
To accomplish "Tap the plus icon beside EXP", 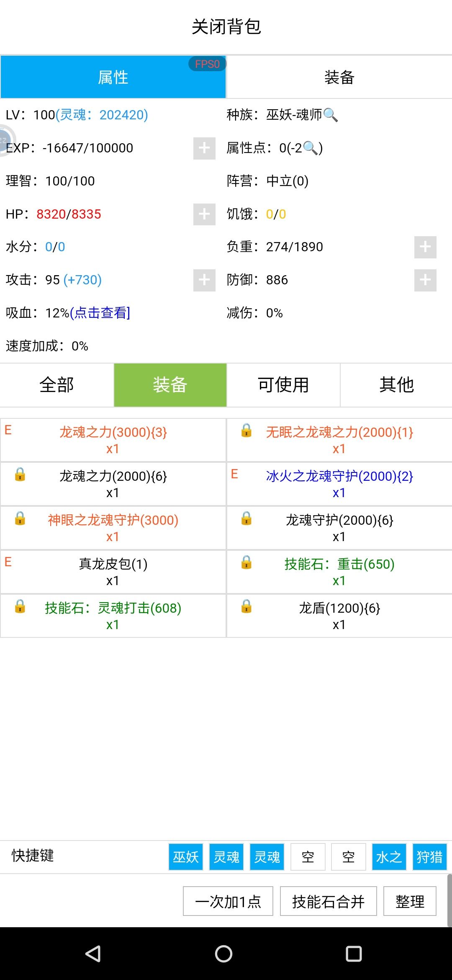I will coord(204,148).
